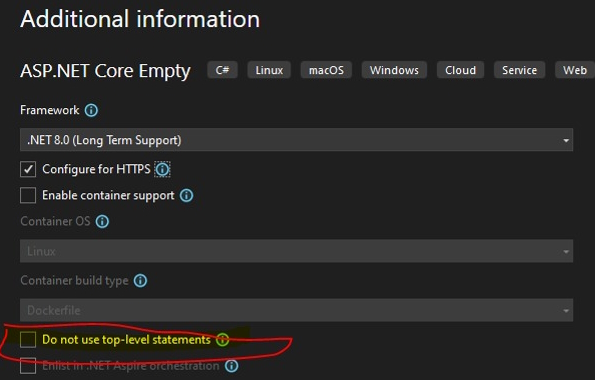
Task: Click the Web tag
Action: point(575,70)
